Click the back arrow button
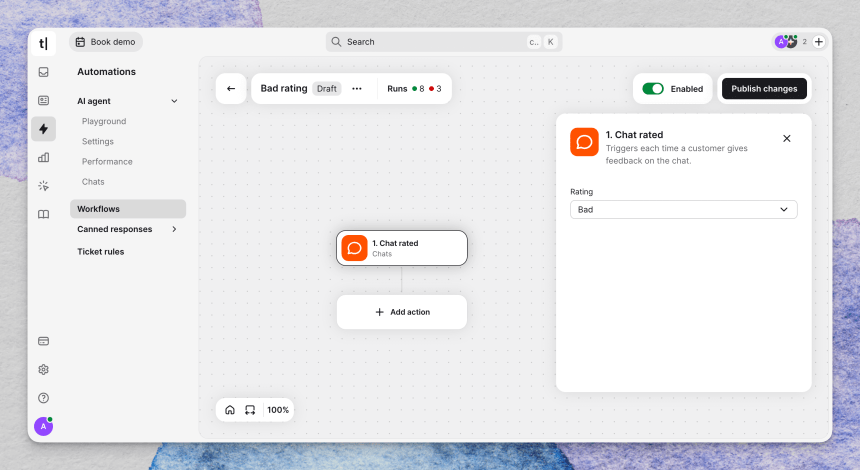The image size is (860, 470). coord(231,88)
